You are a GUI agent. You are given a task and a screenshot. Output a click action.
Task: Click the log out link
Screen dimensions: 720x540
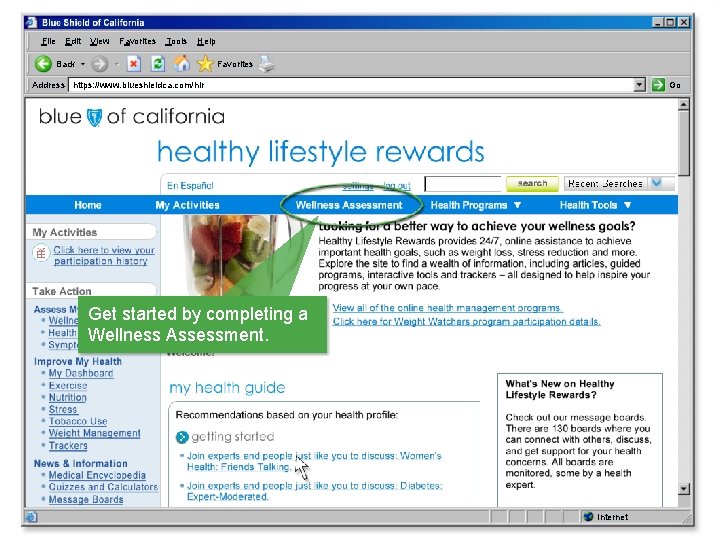pos(397,186)
